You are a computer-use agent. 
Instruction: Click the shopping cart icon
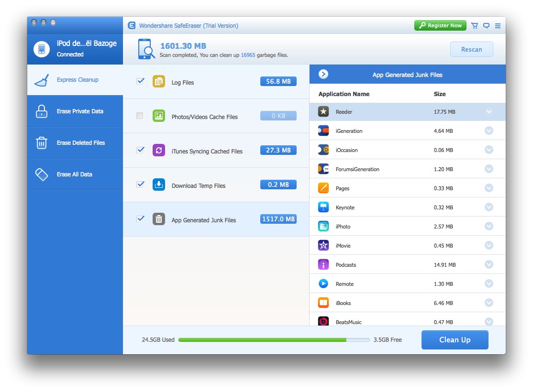[x=475, y=25]
